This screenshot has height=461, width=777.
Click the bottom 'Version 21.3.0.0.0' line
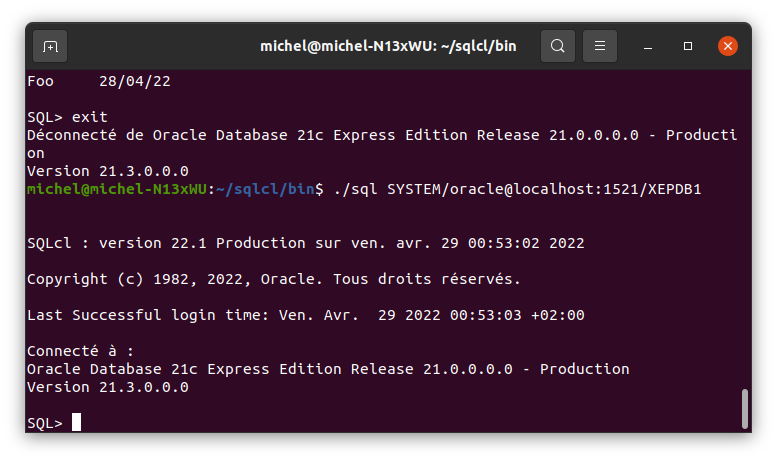107,387
